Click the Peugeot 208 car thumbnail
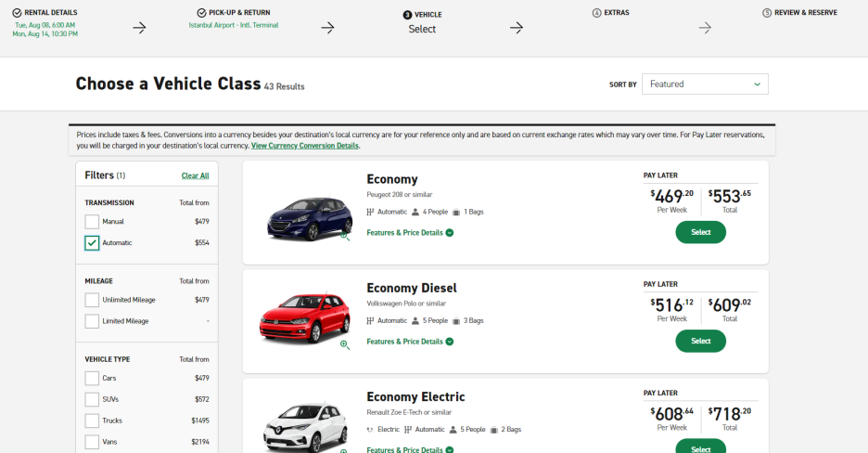The image size is (868, 453). [x=310, y=219]
